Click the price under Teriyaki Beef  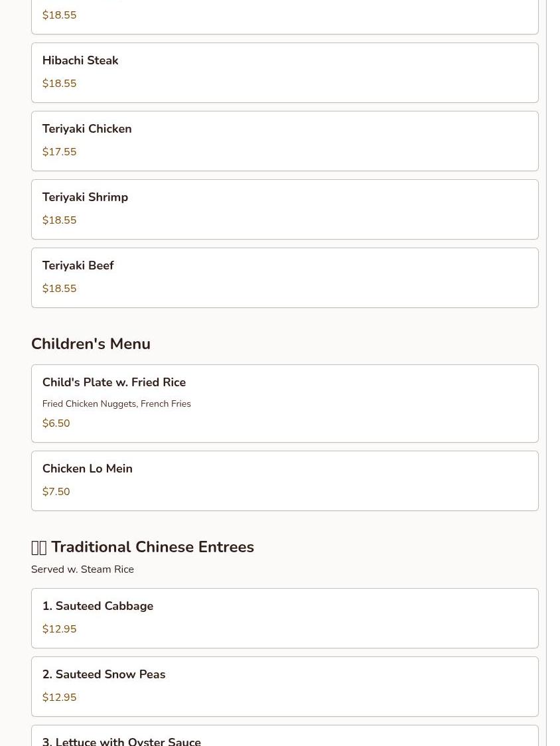59,289
